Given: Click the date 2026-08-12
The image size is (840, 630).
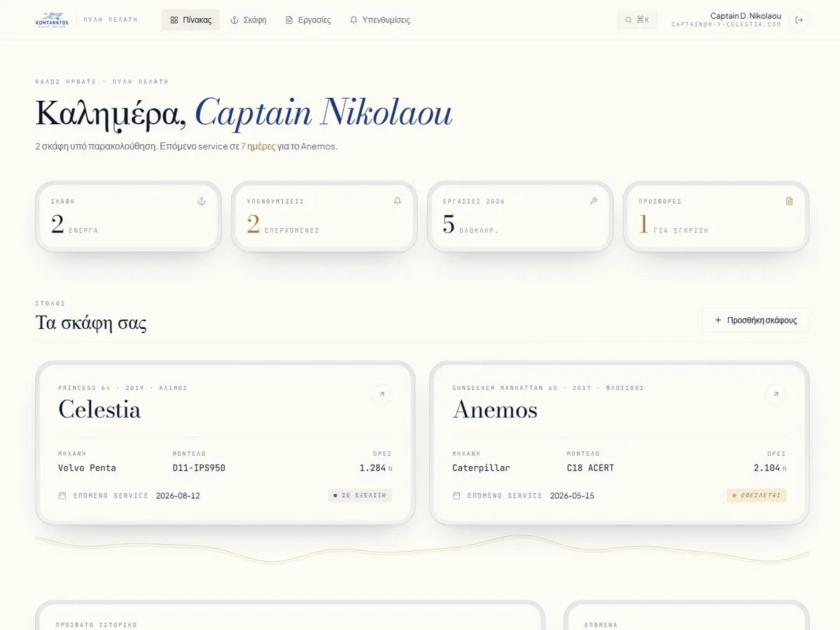Looking at the screenshot, I should click(x=178, y=496).
